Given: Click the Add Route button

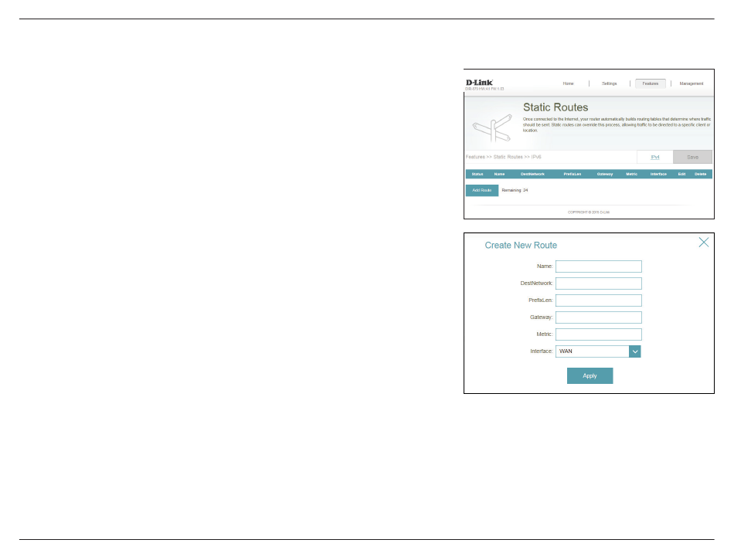Looking at the screenshot, I should click(481, 191).
